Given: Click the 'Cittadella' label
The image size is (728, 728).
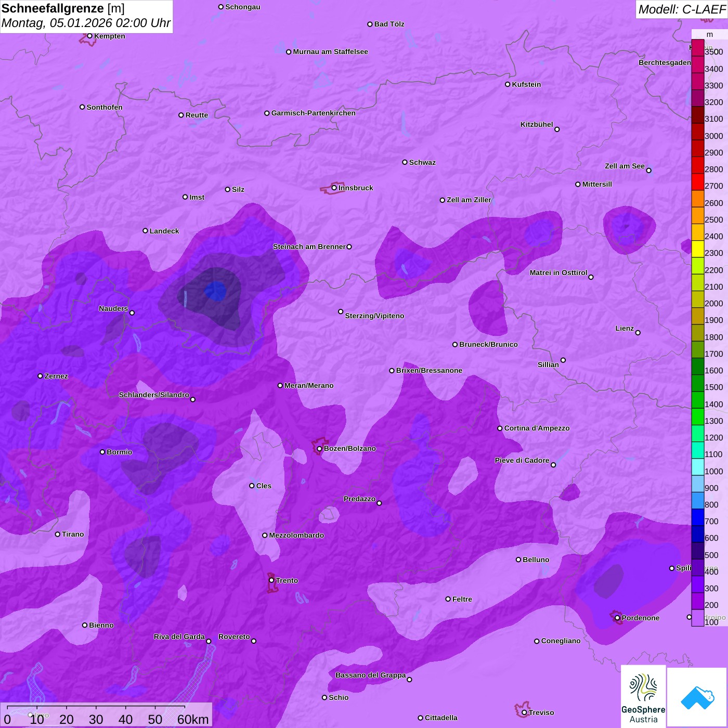Looking at the screenshot, I should tap(441, 718).
